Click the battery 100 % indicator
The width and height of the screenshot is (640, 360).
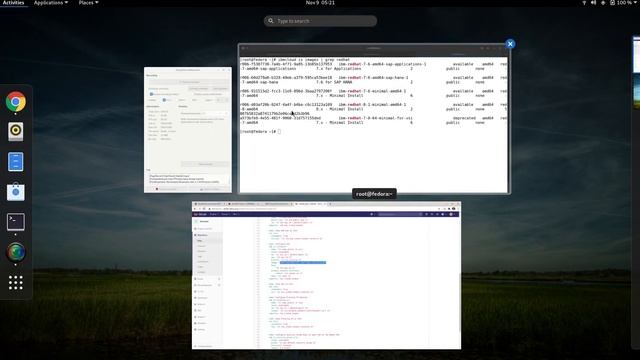click(x=621, y=3)
